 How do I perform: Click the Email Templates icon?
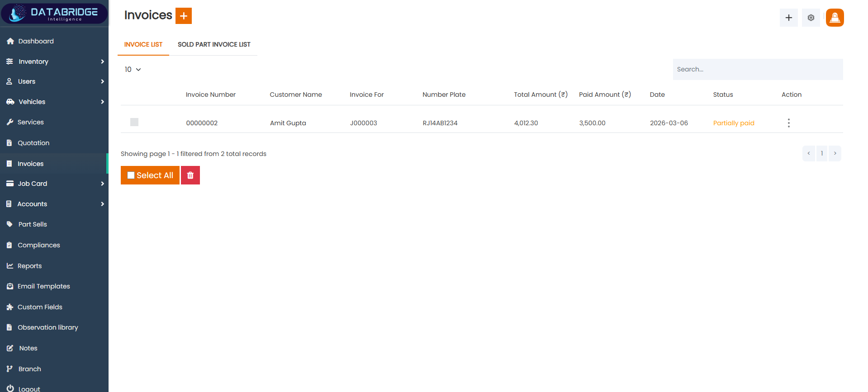tap(10, 286)
